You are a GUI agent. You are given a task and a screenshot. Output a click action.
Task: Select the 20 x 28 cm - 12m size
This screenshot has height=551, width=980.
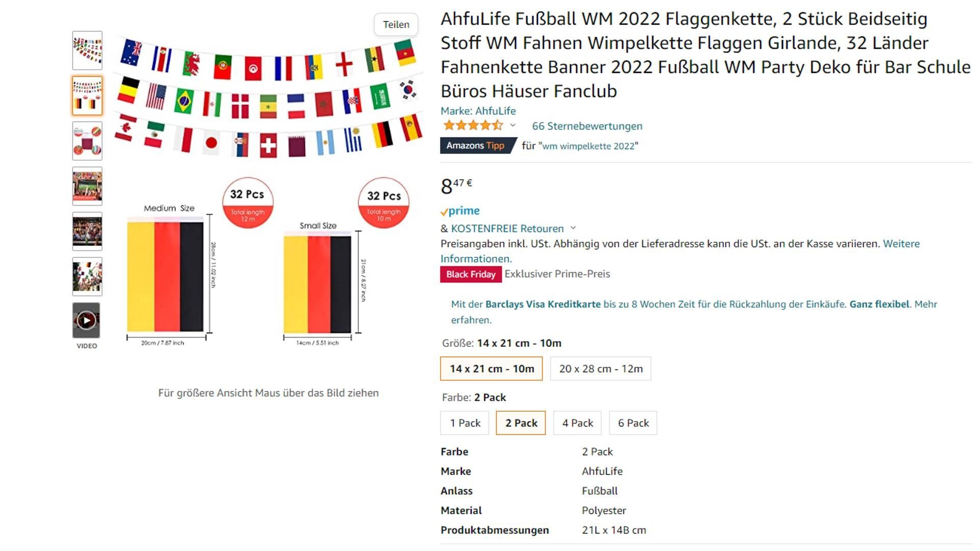coord(600,368)
